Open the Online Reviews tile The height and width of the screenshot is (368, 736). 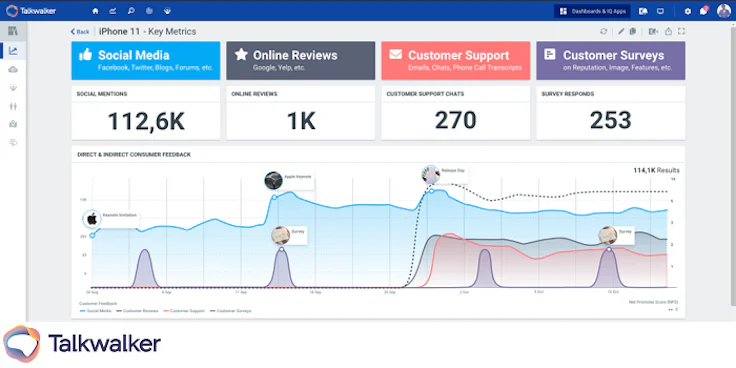[300, 61]
